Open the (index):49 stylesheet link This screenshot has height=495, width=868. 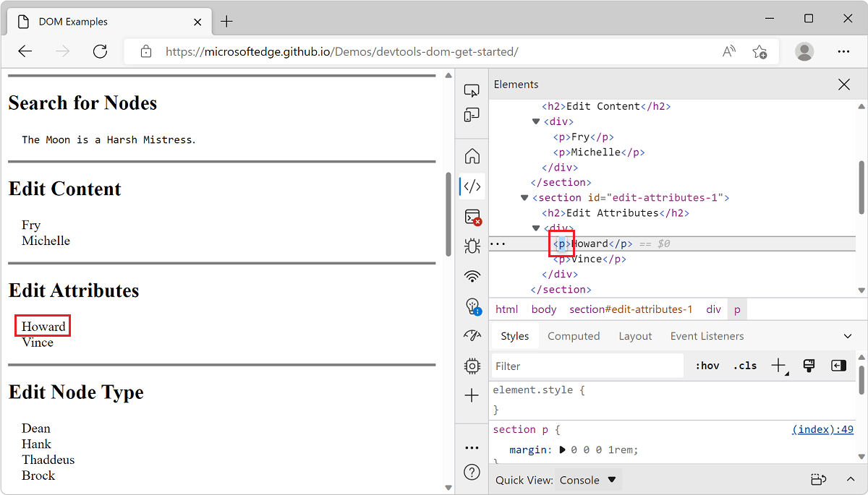click(822, 429)
